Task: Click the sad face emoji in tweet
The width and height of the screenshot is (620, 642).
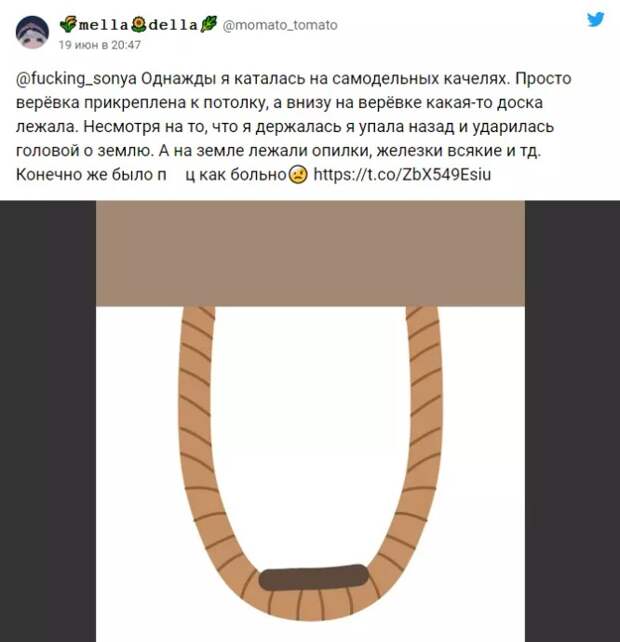Action: click(x=298, y=175)
